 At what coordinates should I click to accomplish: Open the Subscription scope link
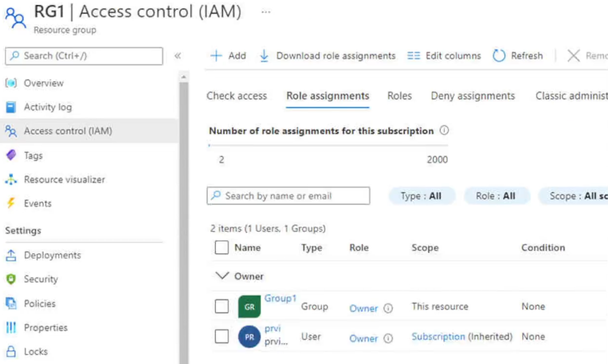coord(438,337)
